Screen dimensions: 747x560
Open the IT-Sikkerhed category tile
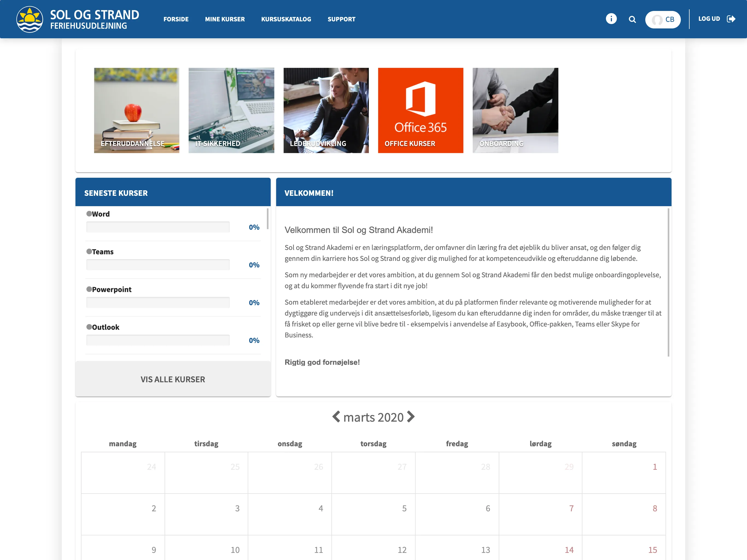pos(231,110)
